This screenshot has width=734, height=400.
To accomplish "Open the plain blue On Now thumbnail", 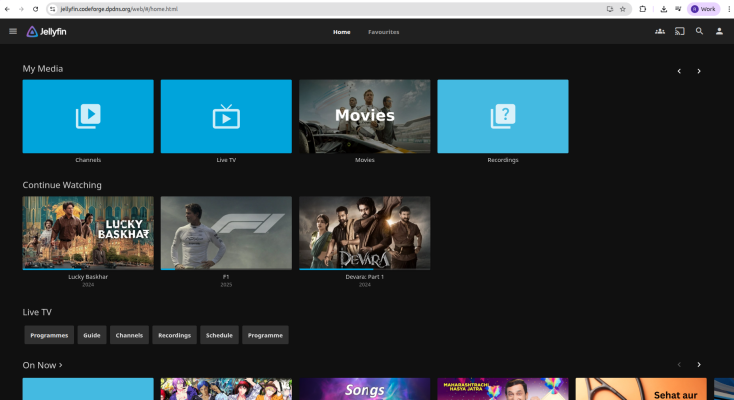I will [88, 389].
